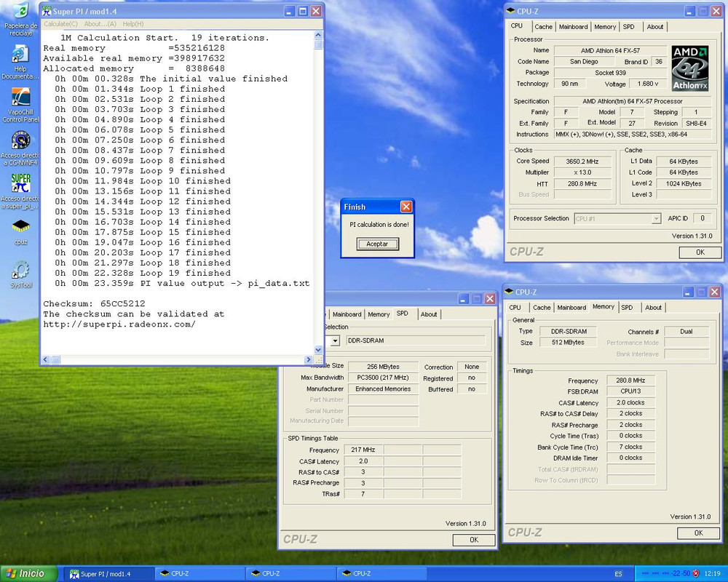
Task: Select the third CPU-Z taskbar button
Action: 381,574
